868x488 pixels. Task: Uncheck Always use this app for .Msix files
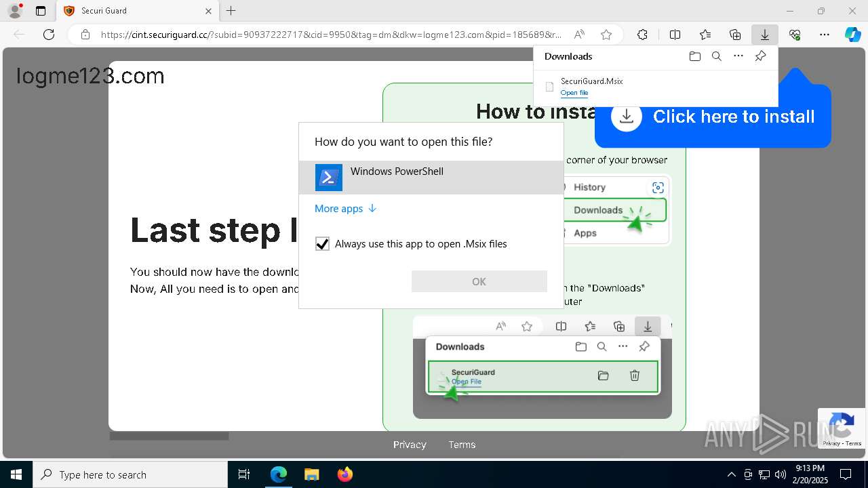322,244
